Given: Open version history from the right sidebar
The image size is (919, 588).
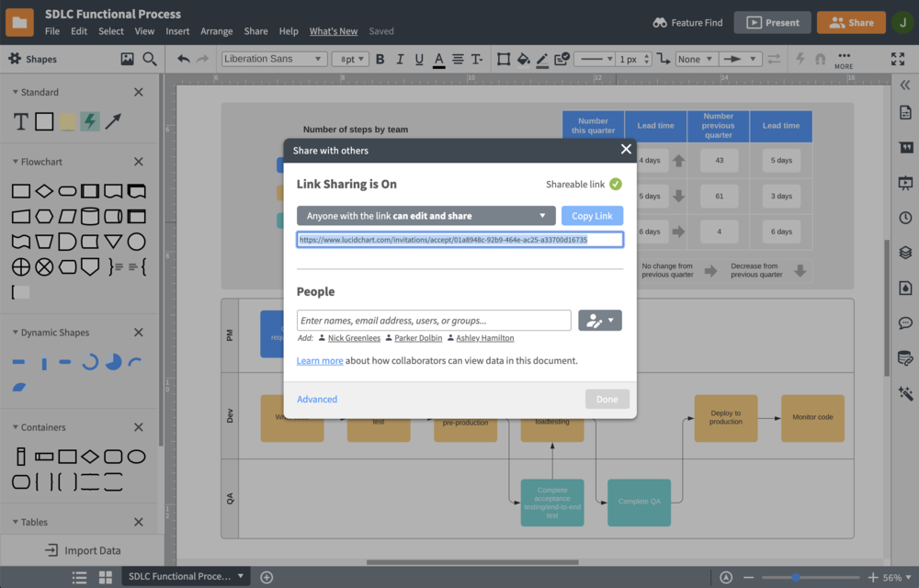Looking at the screenshot, I should coord(905,217).
